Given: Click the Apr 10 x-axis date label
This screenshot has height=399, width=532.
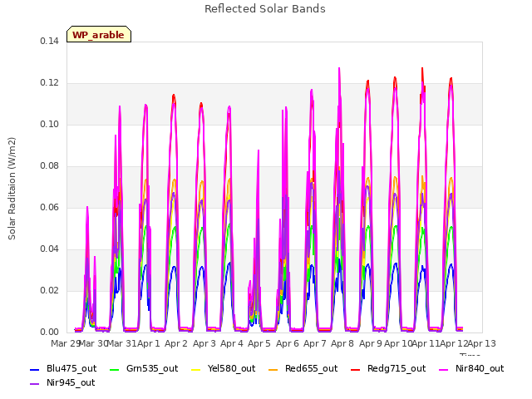Looking at the screenshot, I should 398,343.
